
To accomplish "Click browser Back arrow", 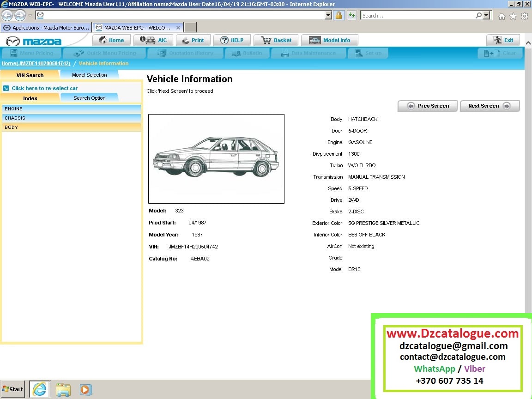I will 7,15.
